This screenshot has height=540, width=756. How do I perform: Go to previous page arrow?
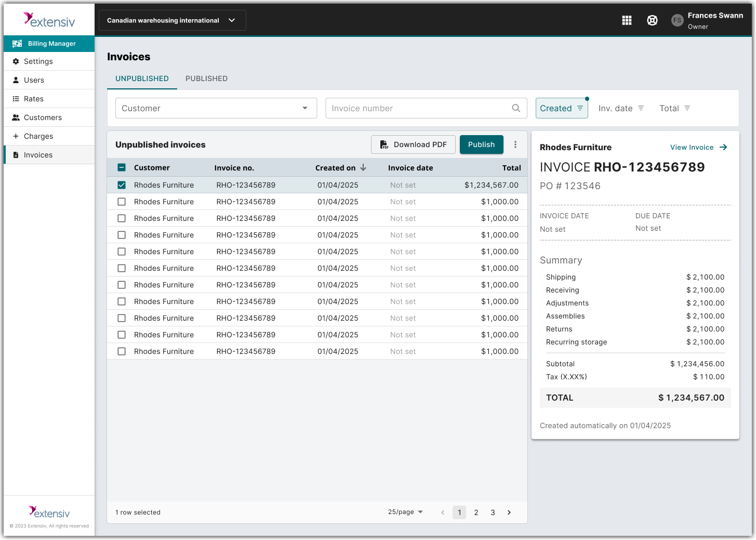443,512
